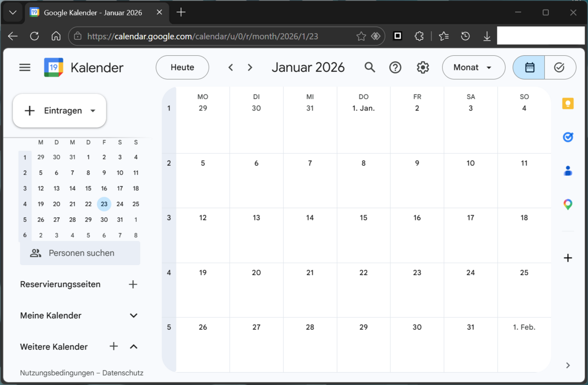The image size is (588, 385).
Task: Expand the Meine Kalender section
Action: tap(134, 316)
